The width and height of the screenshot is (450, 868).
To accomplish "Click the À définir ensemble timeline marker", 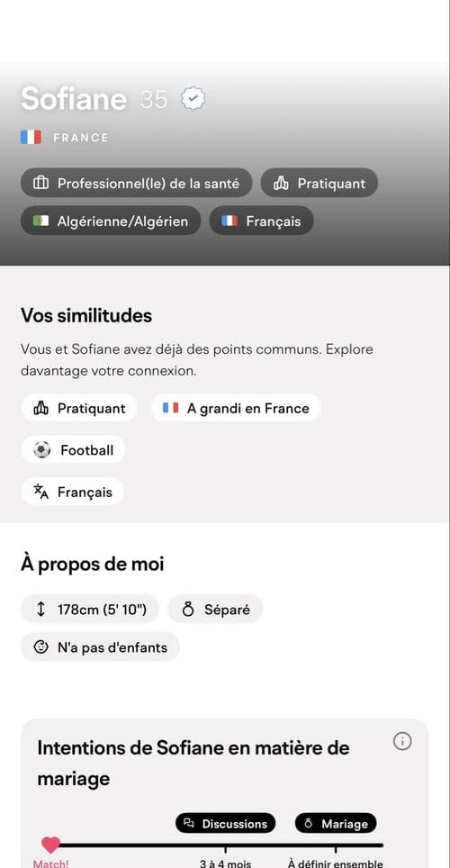I will point(336,863).
